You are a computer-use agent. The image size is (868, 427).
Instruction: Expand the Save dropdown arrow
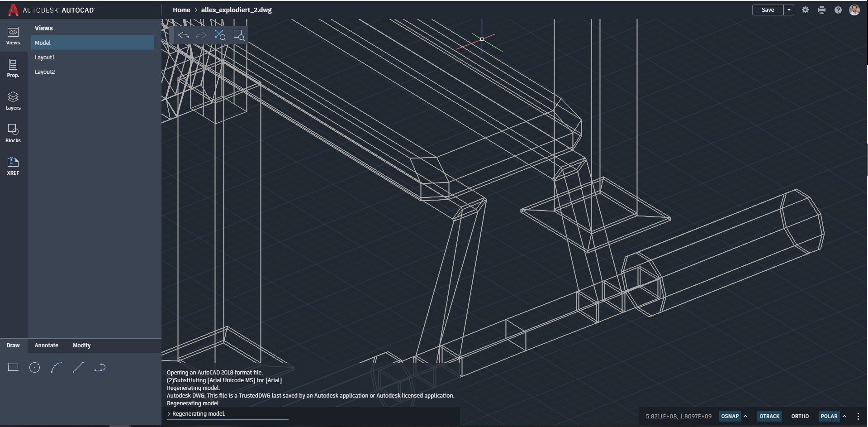tap(789, 10)
